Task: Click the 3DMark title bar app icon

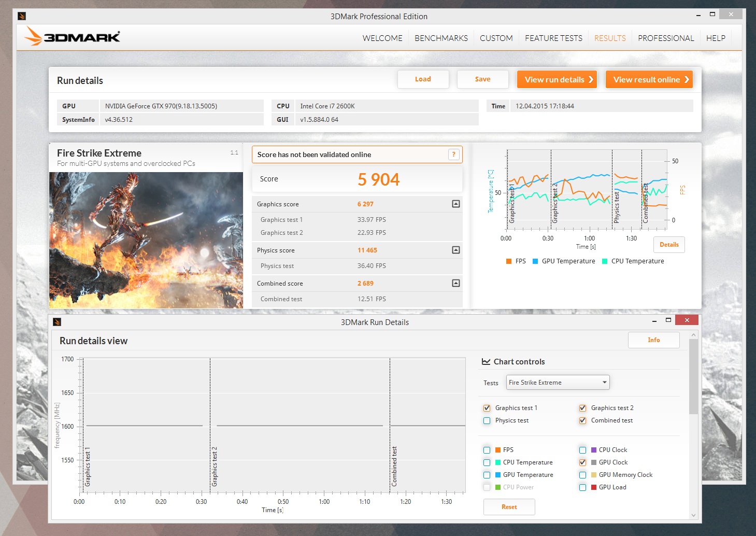Action: pyautogui.click(x=22, y=16)
